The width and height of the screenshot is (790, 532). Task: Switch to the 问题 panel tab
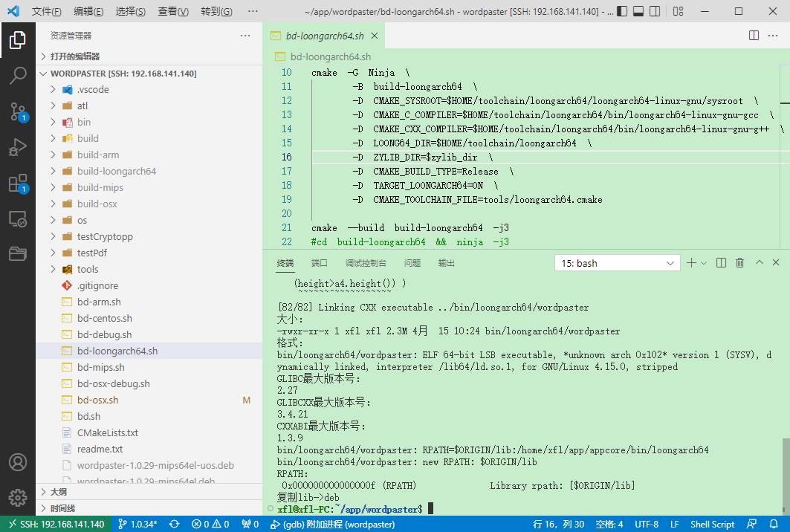point(412,263)
